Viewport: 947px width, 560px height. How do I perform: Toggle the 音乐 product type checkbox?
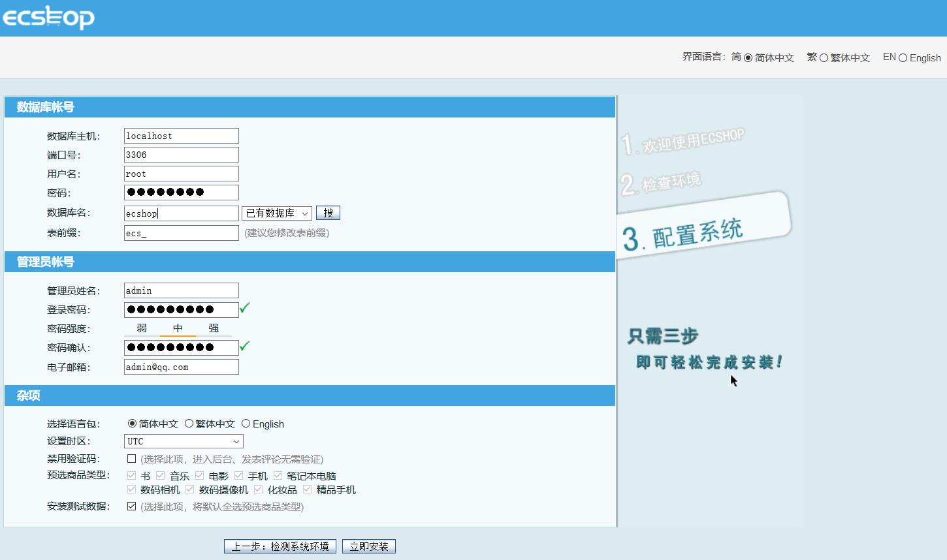tap(161, 476)
